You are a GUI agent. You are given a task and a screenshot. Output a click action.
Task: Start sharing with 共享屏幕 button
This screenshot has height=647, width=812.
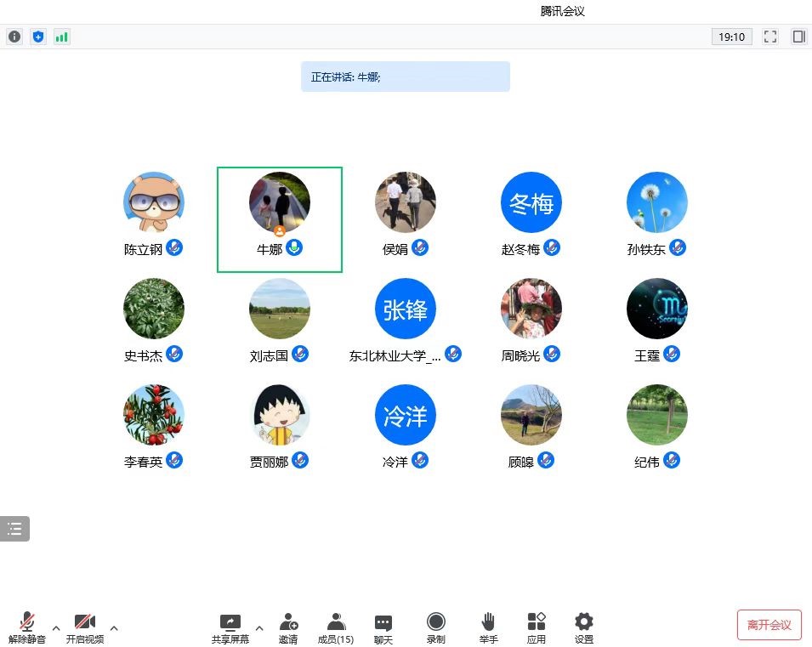pyautogui.click(x=230, y=627)
